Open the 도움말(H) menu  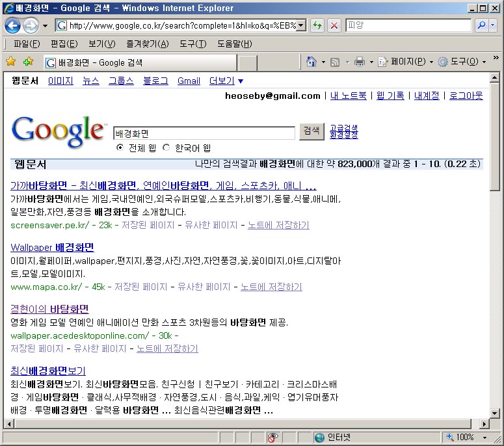(235, 44)
